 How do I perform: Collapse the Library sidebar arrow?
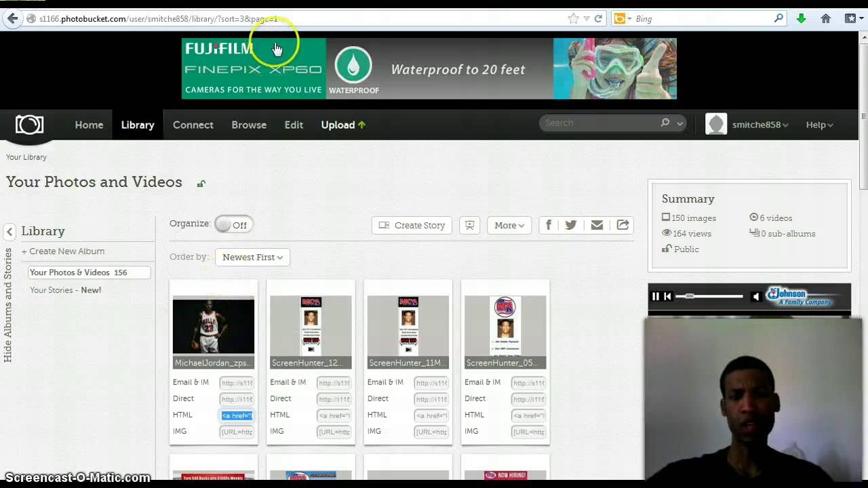[x=9, y=232]
